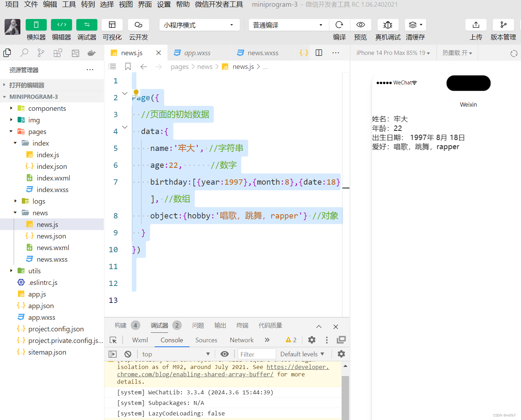521x420 pixels.
Task: Open editor more actions ellipsis
Action: [x=336, y=53]
